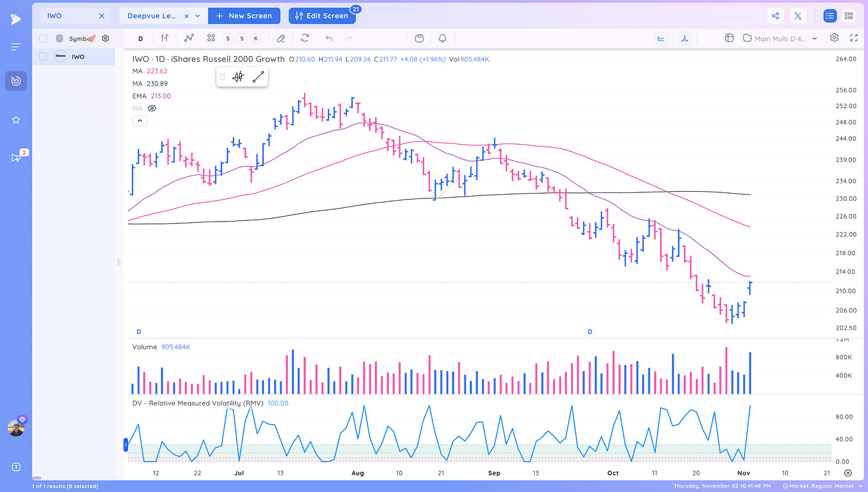Viewport: 868px width, 492px height.
Task: Toggle the three-node network icon button
Action: [684, 38]
